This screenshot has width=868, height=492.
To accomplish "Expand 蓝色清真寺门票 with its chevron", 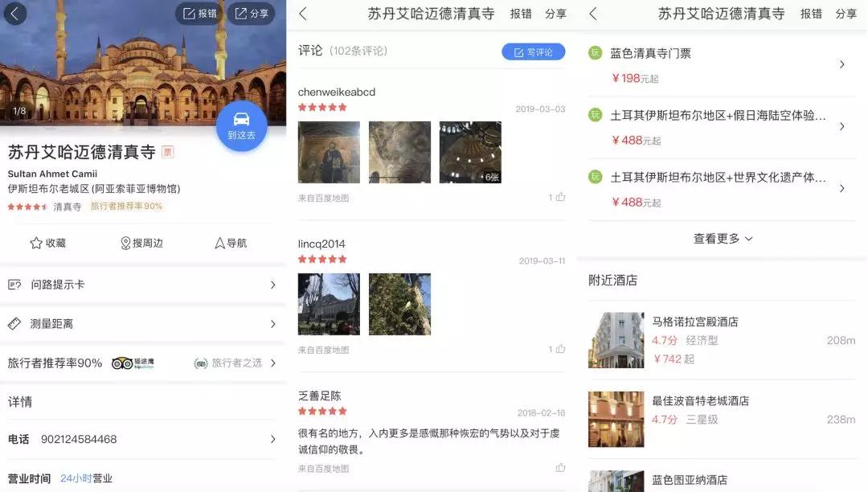I will coord(842,64).
